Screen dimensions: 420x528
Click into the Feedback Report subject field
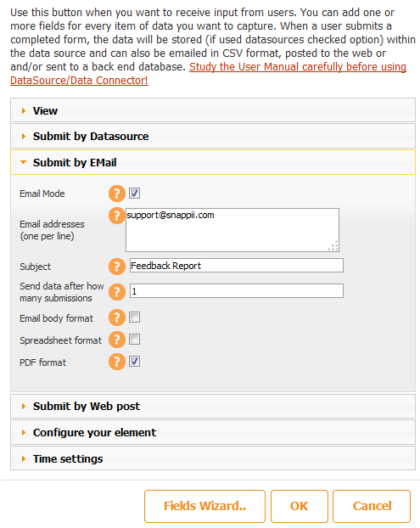237,266
